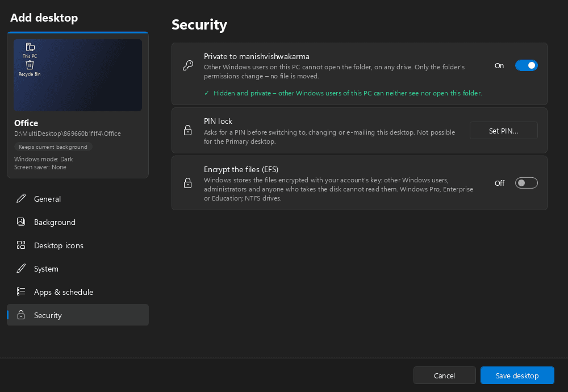Click the System brush icon
Image resolution: width=568 pixels, height=392 pixels.
pos(21,269)
